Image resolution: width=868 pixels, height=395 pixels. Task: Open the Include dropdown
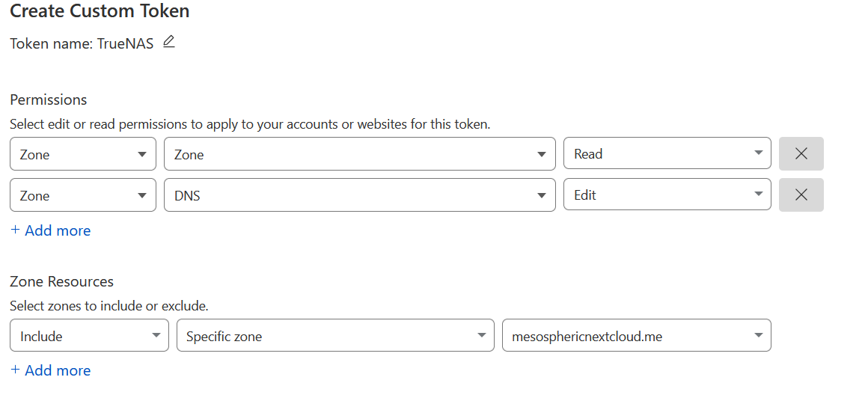tap(89, 336)
